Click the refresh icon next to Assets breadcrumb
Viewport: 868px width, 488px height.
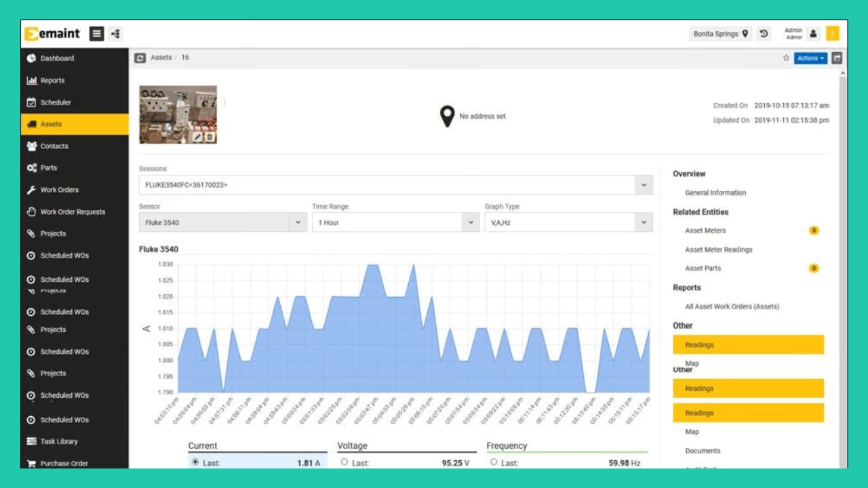140,58
